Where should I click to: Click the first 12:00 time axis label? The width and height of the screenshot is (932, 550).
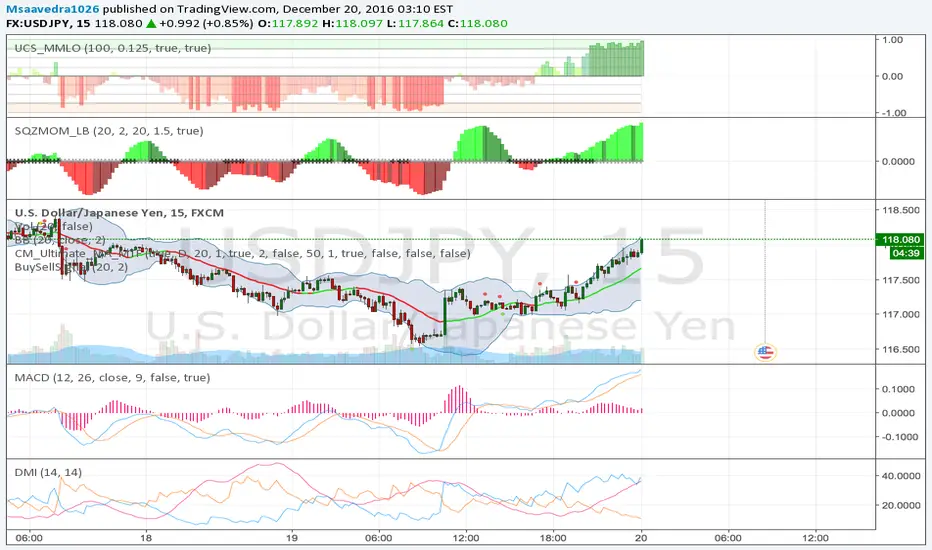465,538
